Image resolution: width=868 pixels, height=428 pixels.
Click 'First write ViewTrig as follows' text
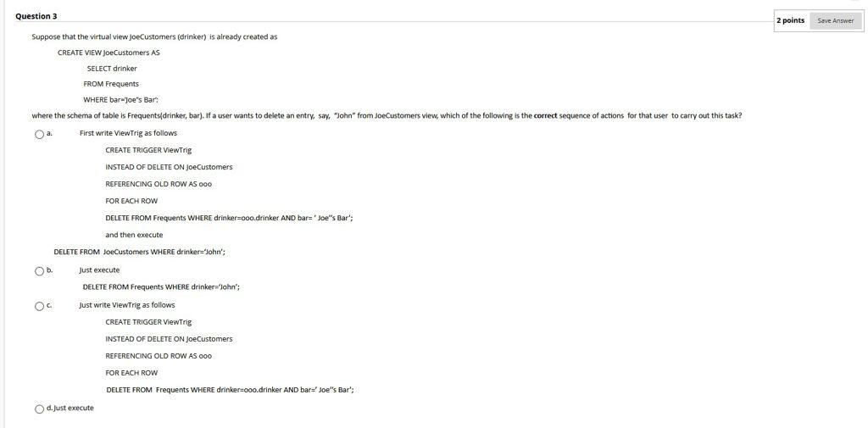tap(129, 133)
